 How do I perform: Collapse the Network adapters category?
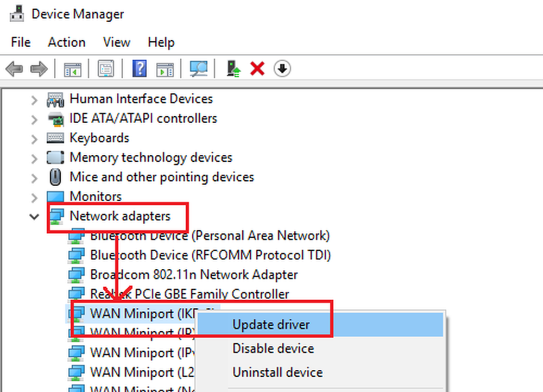click(x=35, y=217)
